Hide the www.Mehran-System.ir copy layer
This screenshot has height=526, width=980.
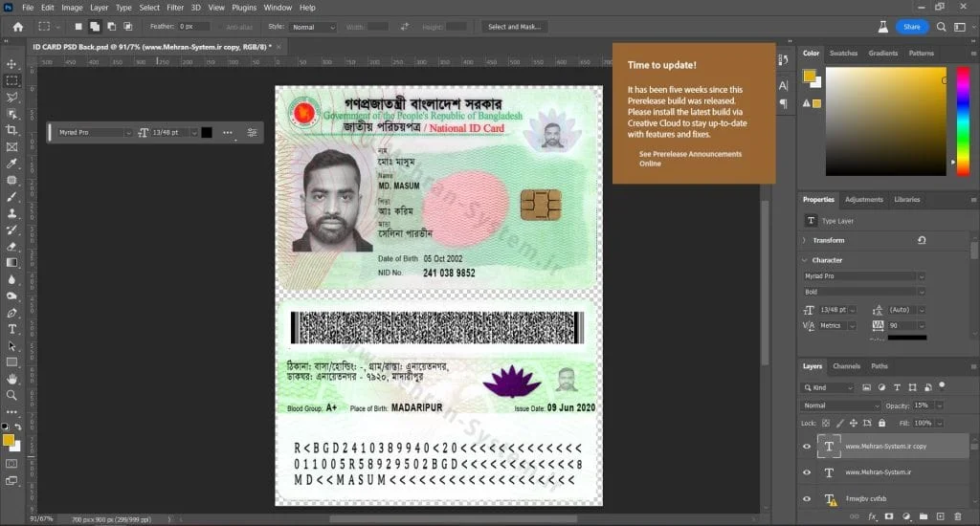tap(807, 446)
